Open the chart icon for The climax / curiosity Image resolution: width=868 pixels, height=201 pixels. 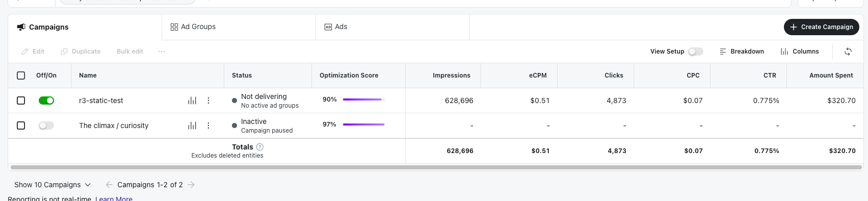[192, 125]
